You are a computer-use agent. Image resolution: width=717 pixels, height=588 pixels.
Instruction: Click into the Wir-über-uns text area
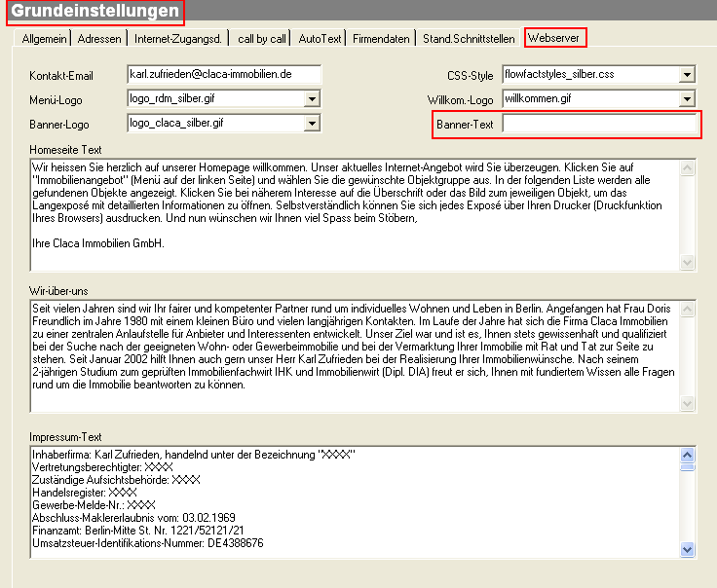(x=355, y=356)
